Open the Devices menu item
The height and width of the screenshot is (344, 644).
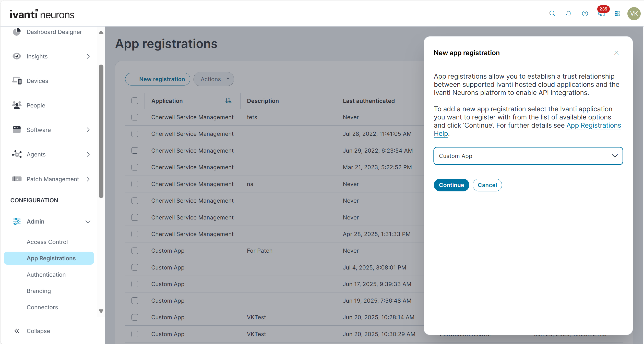click(37, 81)
